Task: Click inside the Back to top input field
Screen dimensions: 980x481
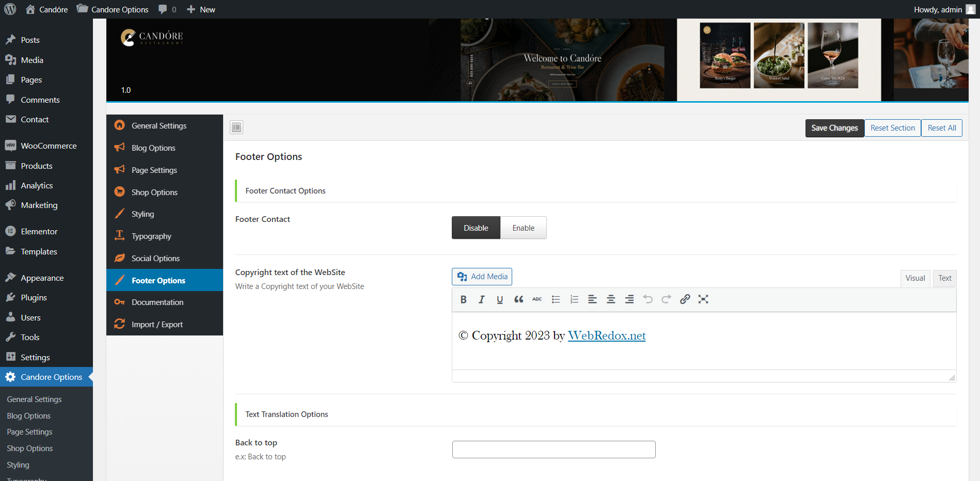Action: tap(553, 450)
